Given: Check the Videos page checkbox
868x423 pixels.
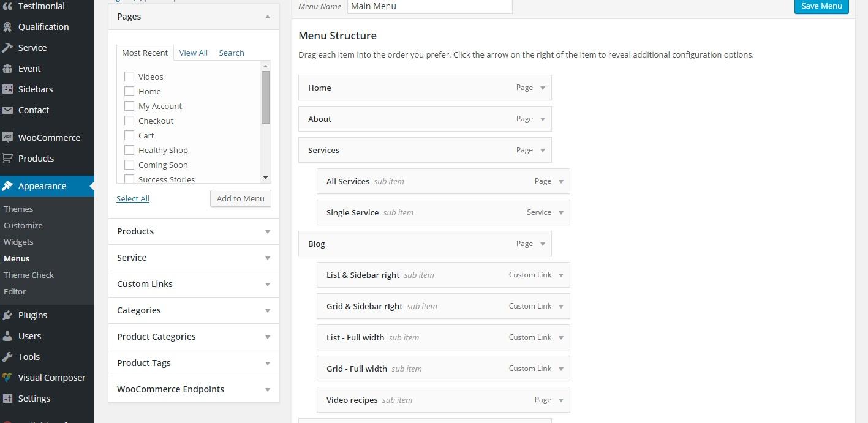Looking at the screenshot, I should pos(129,77).
